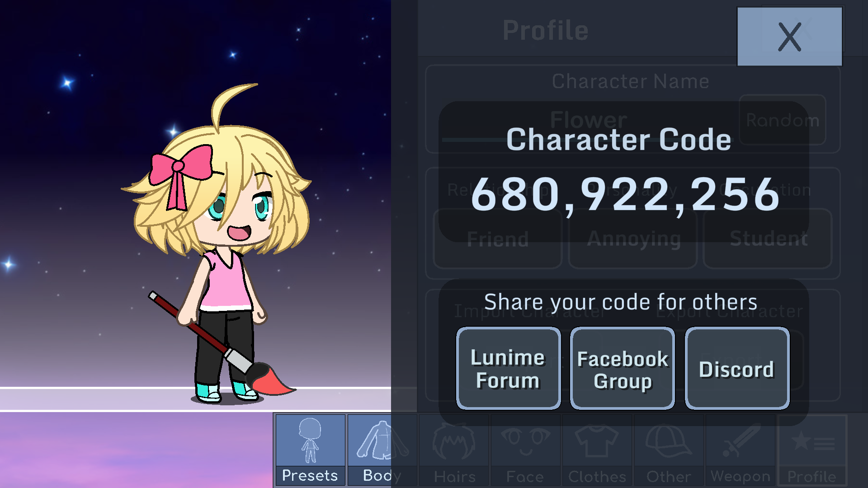Select the Annoying personality box
This screenshot has width=868, height=488.
(633, 239)
